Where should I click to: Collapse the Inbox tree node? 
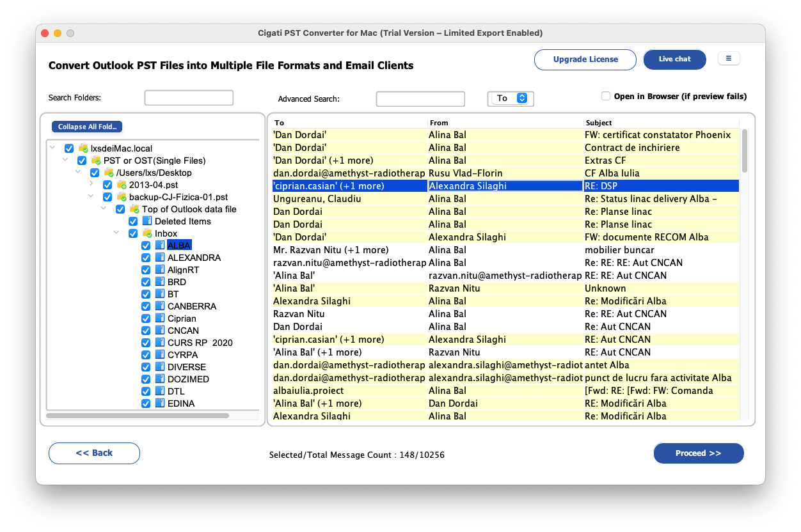[x=117, y=233]
